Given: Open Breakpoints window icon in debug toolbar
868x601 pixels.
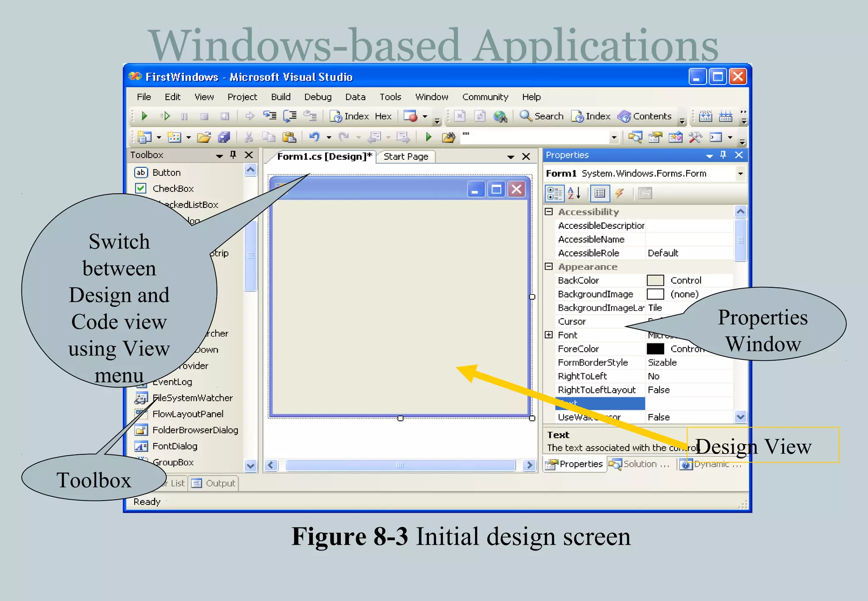Looking at the screenshot, I should coord(410,116).
